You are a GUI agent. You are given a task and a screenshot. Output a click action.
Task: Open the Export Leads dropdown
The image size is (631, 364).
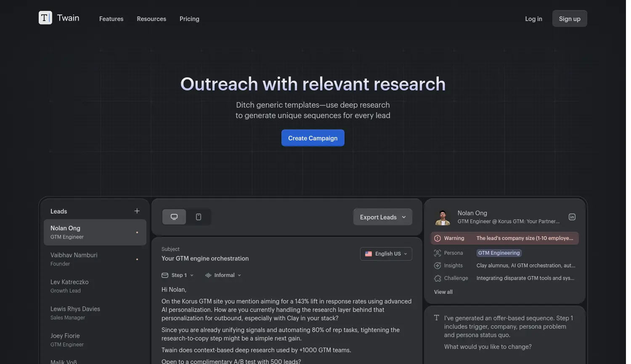(382, 217)
